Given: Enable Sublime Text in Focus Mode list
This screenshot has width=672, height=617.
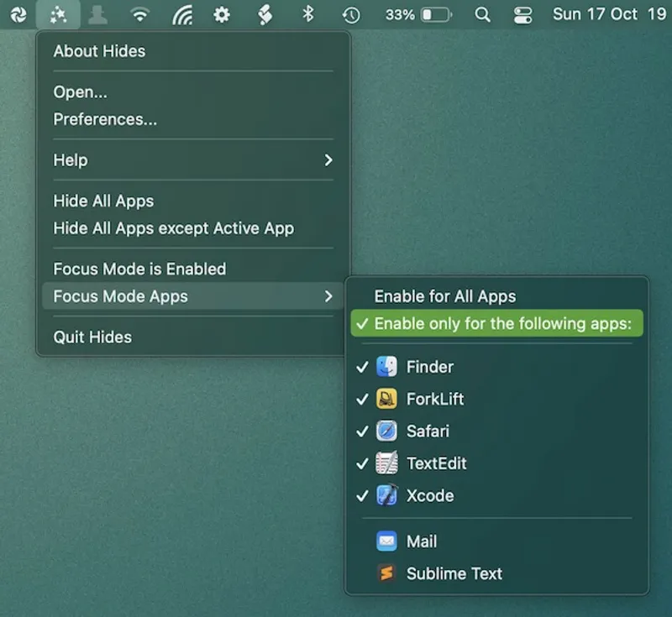Looking at the screenshot, I should tap(454, 573).
